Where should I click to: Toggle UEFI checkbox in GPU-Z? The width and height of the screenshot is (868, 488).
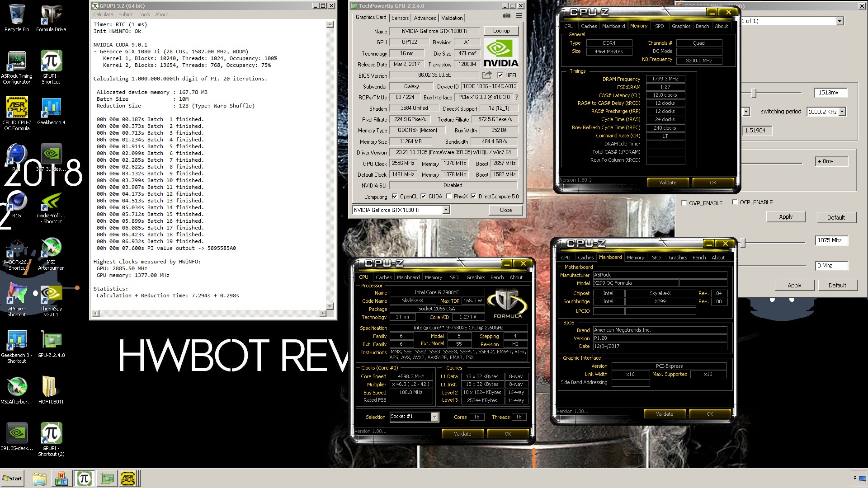[500, 75]
